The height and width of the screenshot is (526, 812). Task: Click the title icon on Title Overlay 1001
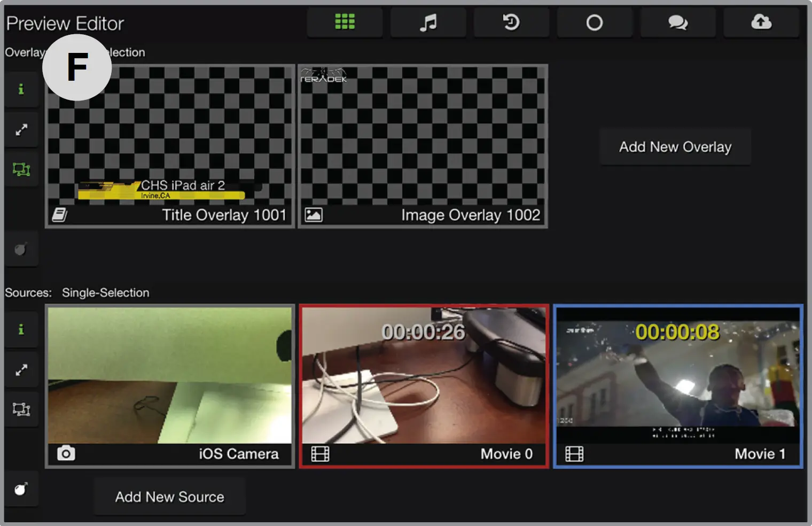[60, 215]
